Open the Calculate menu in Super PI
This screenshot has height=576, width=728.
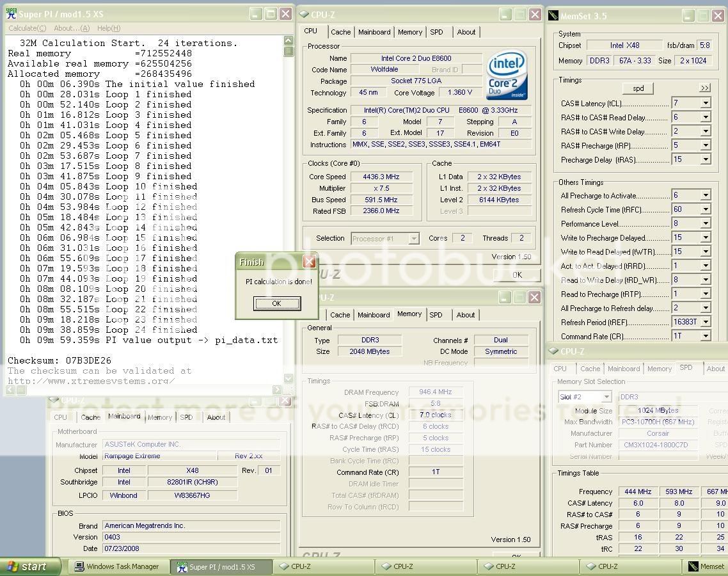pyautogui.click(x=27, y=28)
